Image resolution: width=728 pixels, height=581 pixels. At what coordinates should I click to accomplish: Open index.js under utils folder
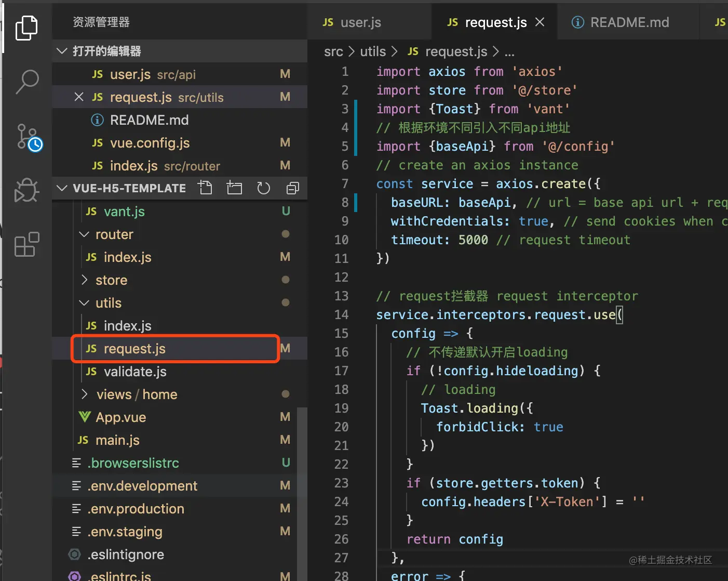click(x=180, y=326)
